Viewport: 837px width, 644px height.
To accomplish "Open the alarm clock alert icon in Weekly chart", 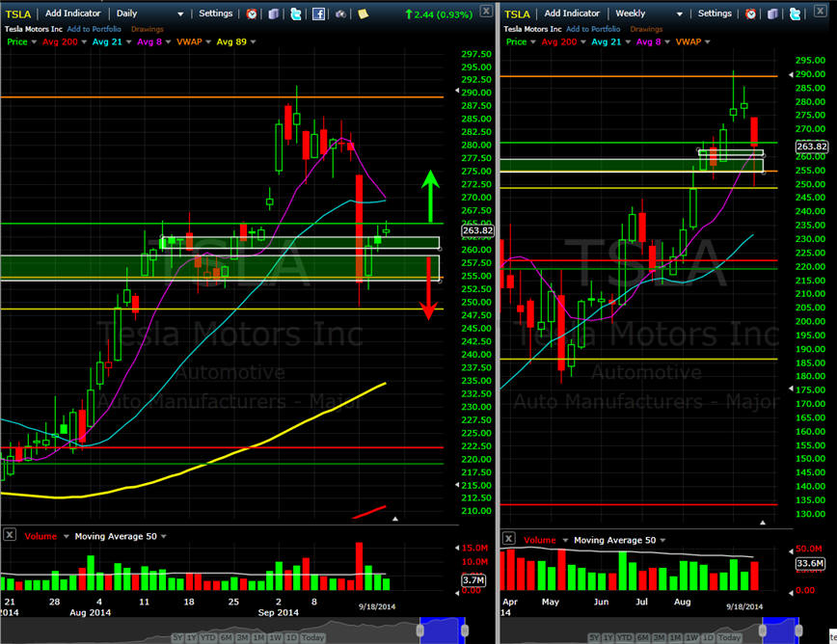I will [x=750, y=13].
